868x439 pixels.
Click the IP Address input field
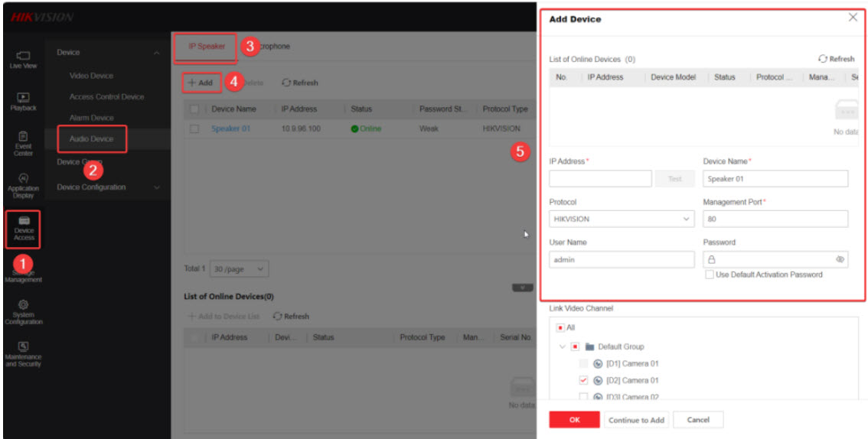point(599,179)
